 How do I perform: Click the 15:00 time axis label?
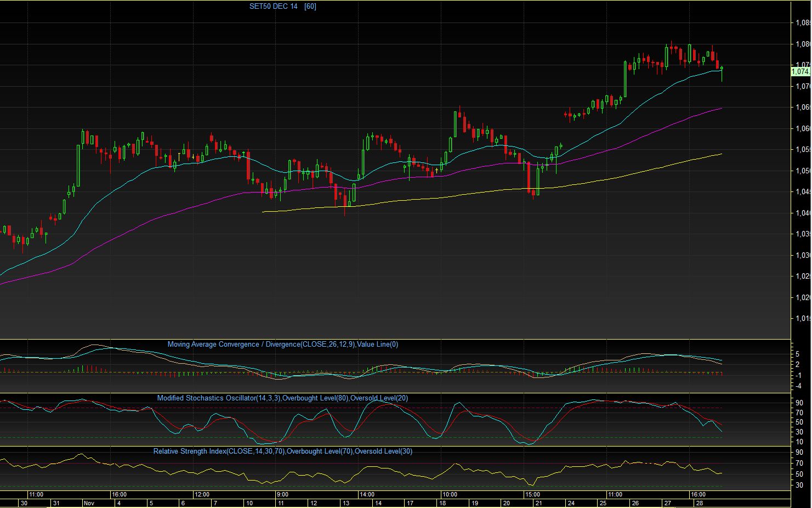532,495
